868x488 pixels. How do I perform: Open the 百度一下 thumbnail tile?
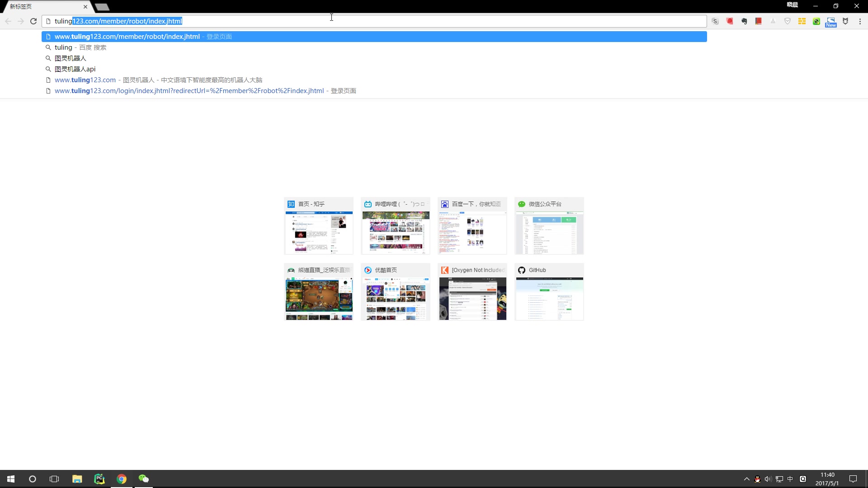[x=472, y=226]
